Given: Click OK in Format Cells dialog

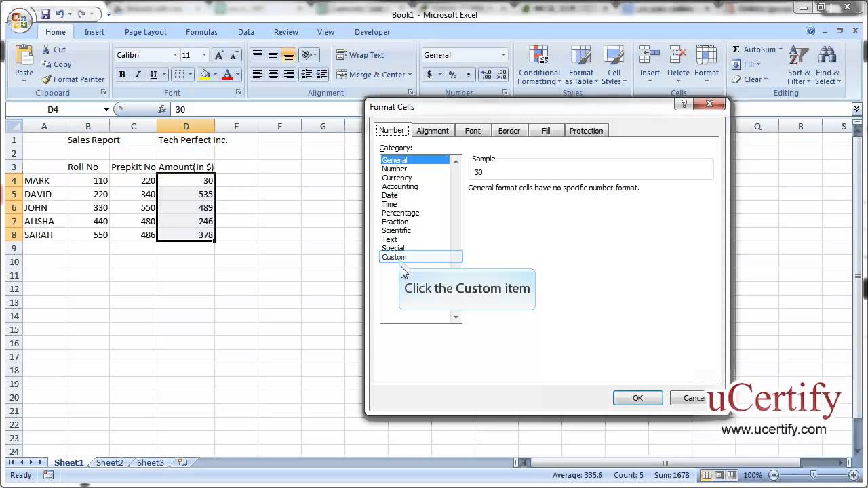Looking at the screenshot, I should [x=637, y=398].
